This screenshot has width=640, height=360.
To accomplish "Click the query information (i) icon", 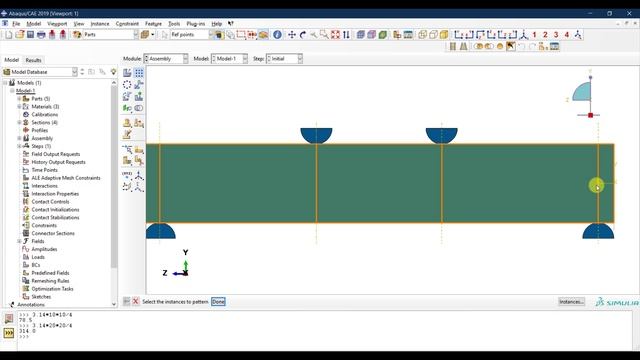I will (277, 35).
